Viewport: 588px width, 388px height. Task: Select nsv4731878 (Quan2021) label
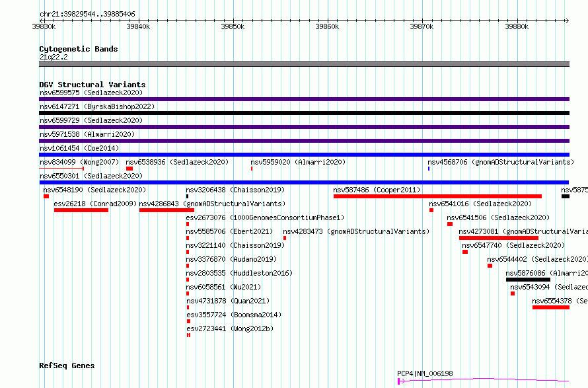[x=228, y=301]
